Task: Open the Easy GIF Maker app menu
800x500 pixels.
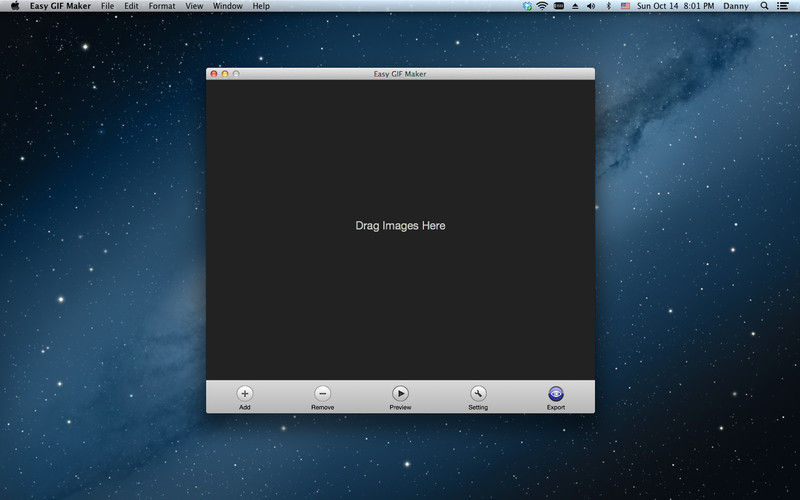Action: click(60, 6)
